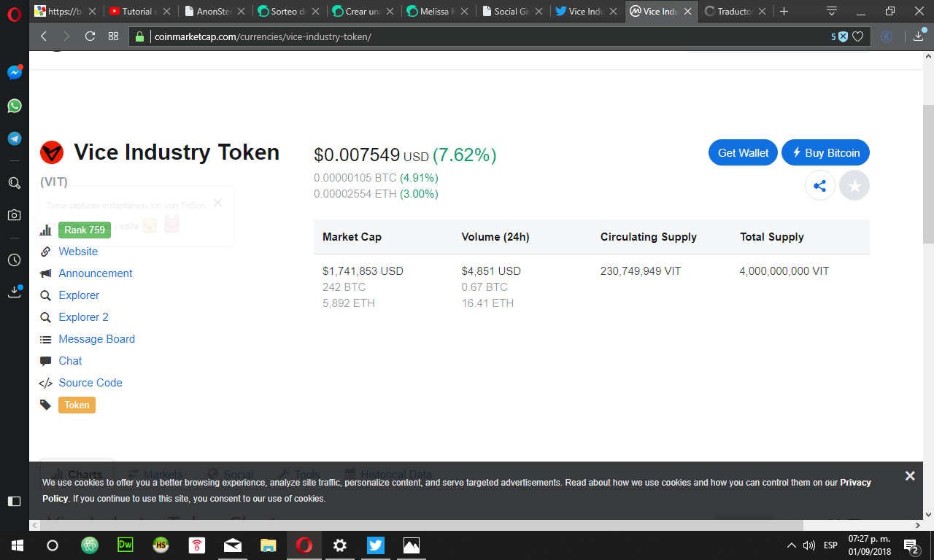
Task: Close the Crear una tab
Action: point(390,12)
